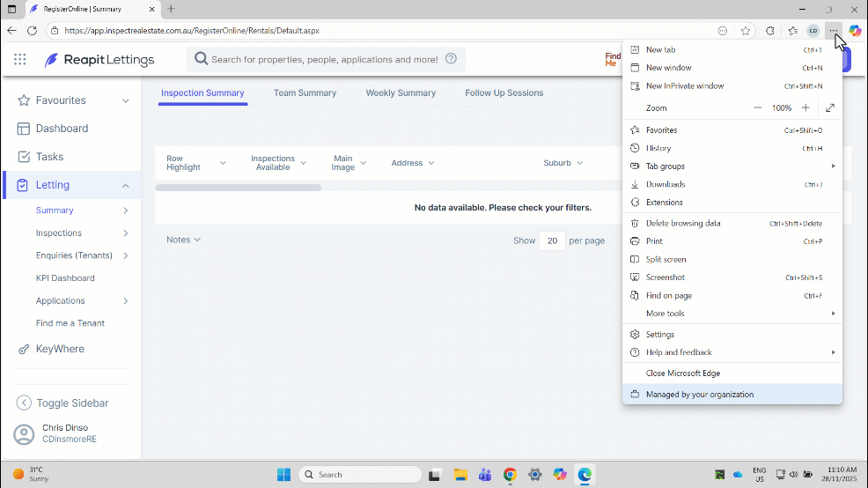Image resolution: width=868 pixels, height=488 pixels.
Task: Add page to favorites with star icon
Action: coord(746,31)
